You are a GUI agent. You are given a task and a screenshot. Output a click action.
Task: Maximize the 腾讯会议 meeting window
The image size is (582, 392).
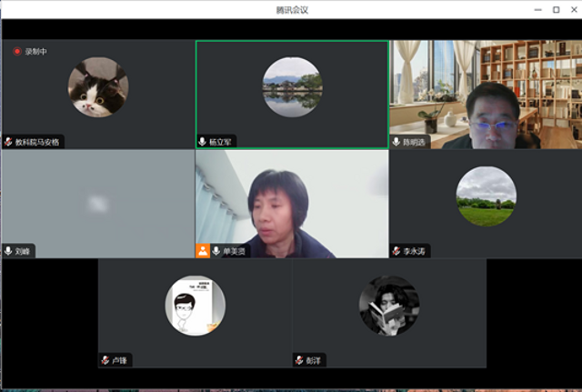[x=556, y=9]
